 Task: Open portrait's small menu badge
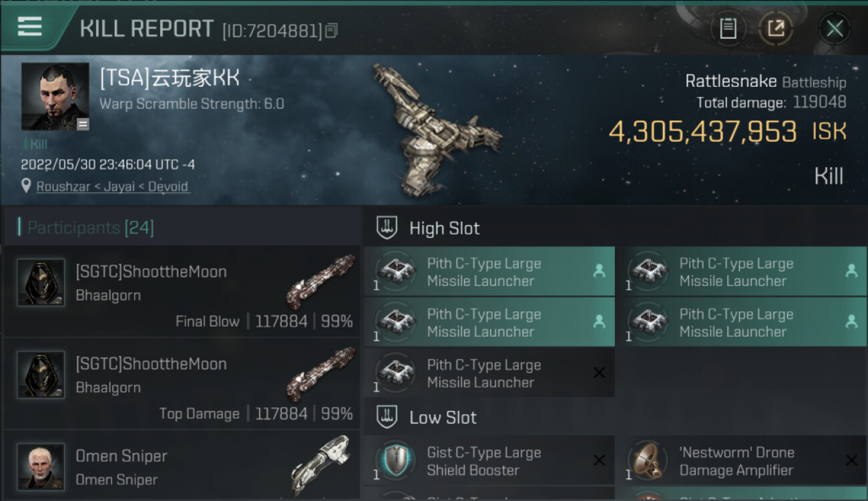83,124
